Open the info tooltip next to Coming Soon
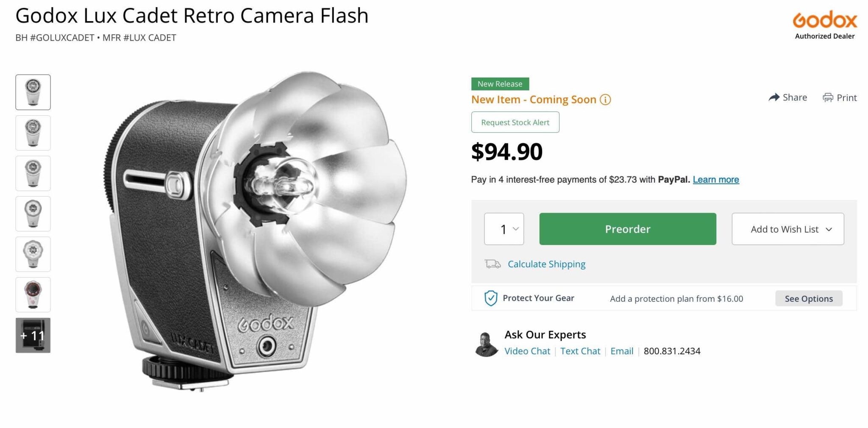 tap(605, 100)
